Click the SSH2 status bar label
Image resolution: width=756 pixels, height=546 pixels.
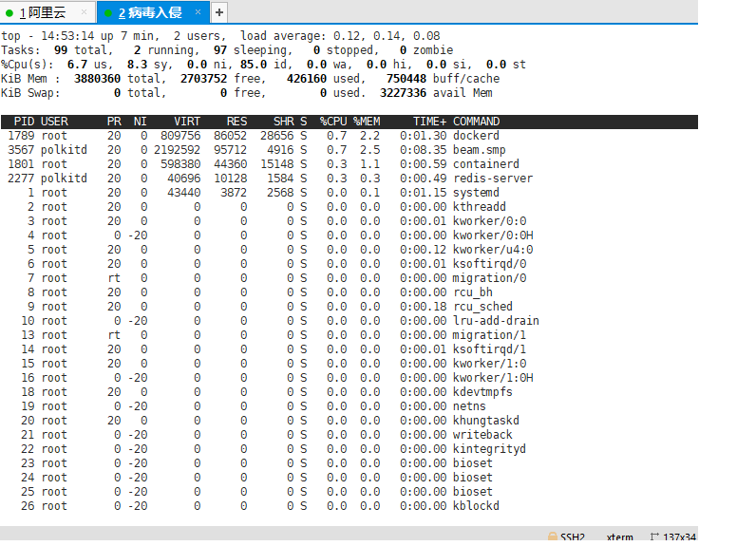573,537
